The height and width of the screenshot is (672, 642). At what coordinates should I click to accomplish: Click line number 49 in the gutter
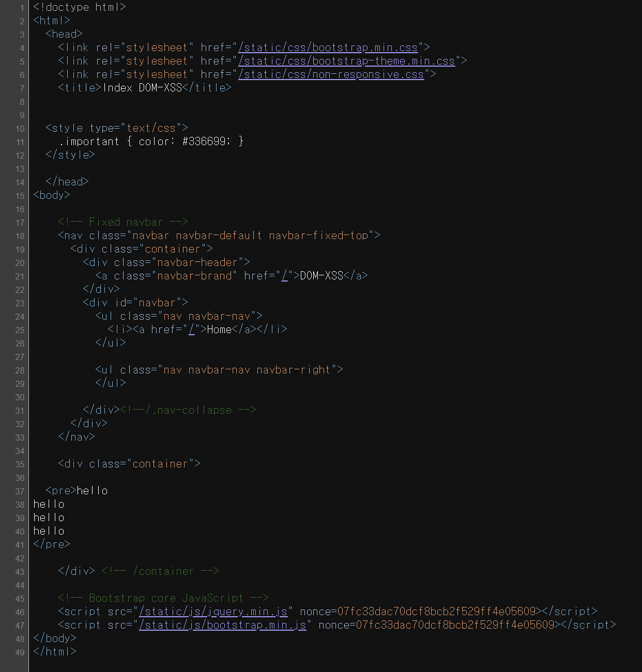point(20,652)
